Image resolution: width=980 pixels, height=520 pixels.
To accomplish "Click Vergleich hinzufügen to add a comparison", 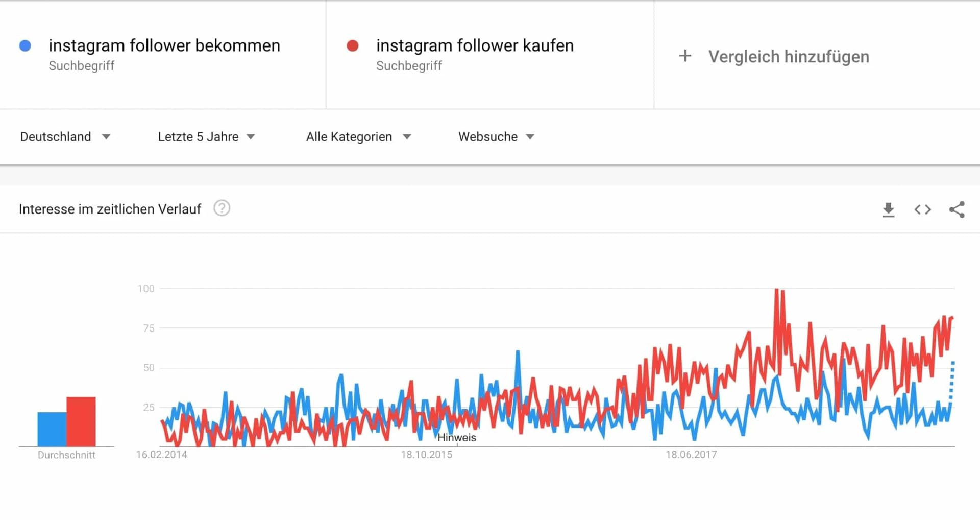I will click(789, 56).
